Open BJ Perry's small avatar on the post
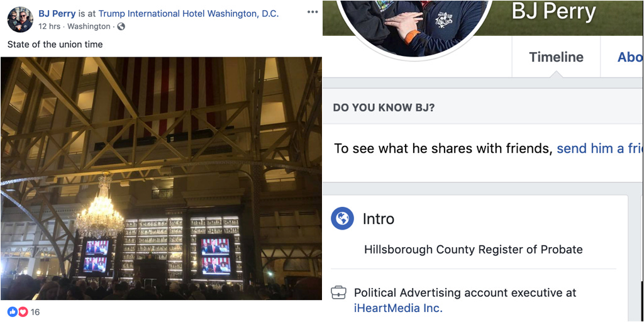The image size is (644, 322). point(20,19)
